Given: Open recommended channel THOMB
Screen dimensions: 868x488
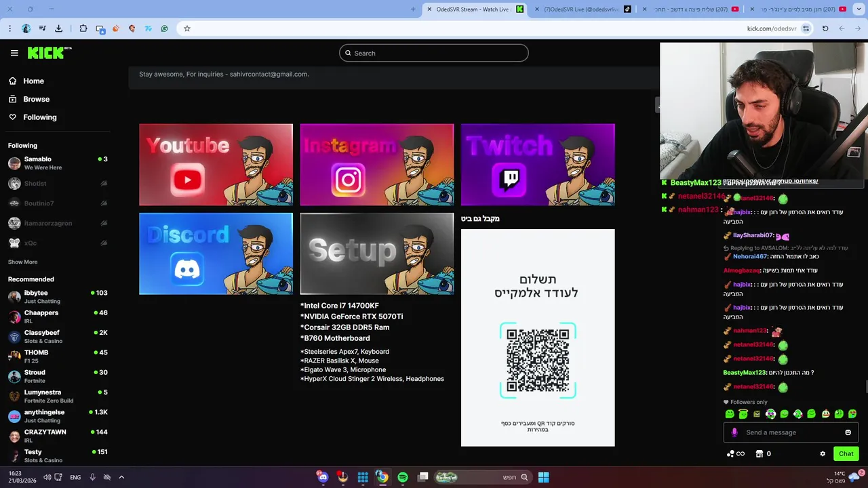Looking at the screenshot, I should click(x=58, y=357).
